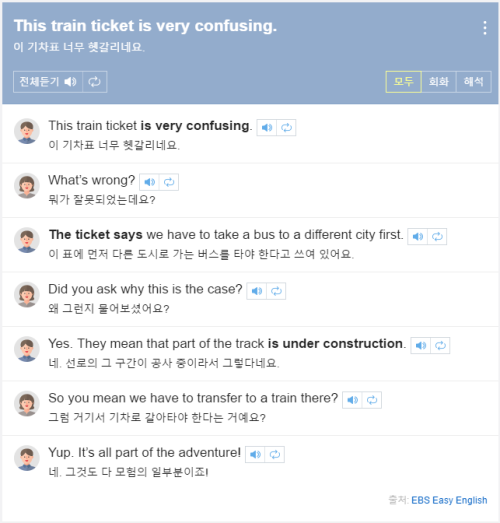Open the three-dot more options menu
This screenshot has width=500, height=523.
(485, 28)
